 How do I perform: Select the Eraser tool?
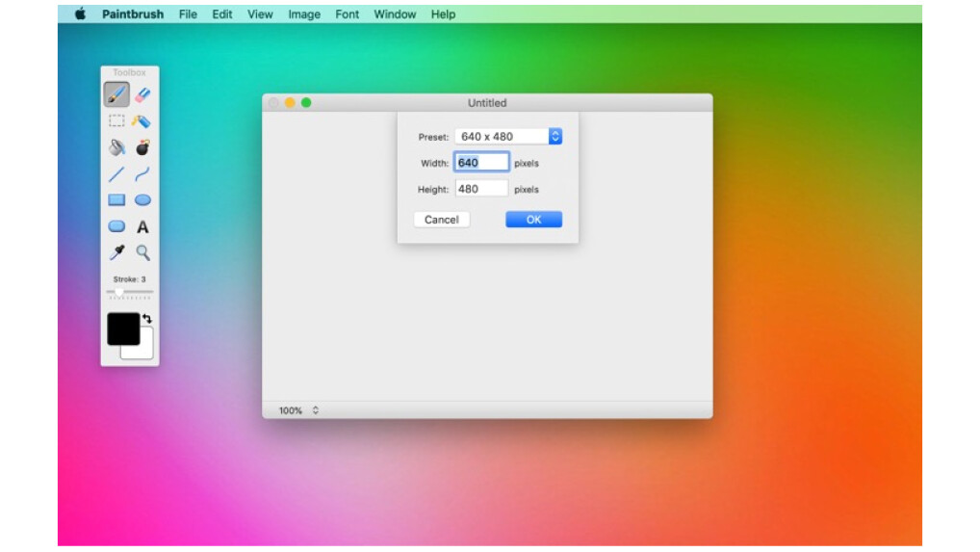tap(142, 94)
